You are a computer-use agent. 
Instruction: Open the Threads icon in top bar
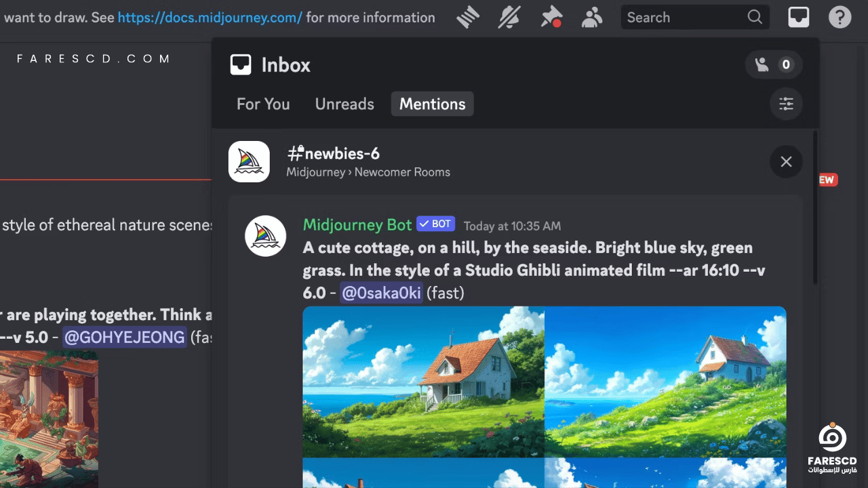tap(468, 18)
